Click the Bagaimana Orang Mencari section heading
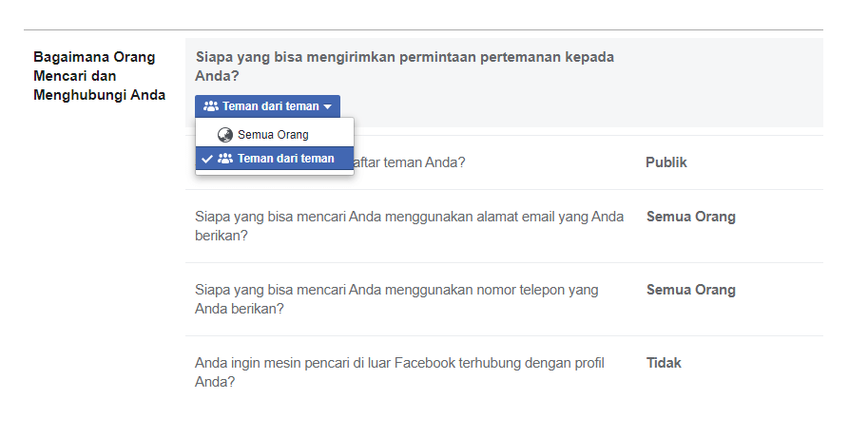Screen dimensions: 868x437 point(99,76)
